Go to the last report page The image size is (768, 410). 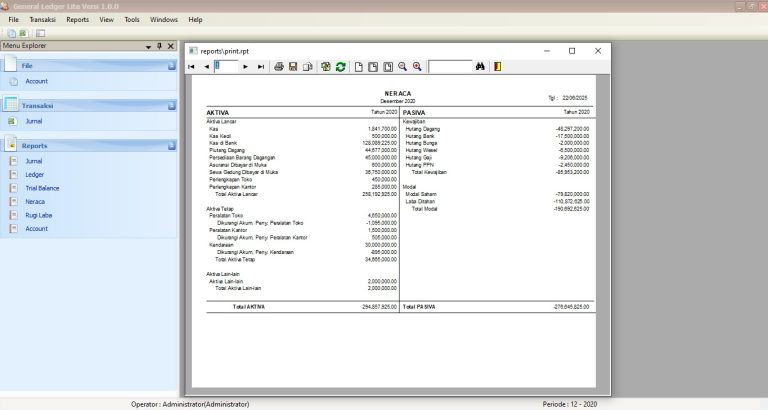point(261,67)
